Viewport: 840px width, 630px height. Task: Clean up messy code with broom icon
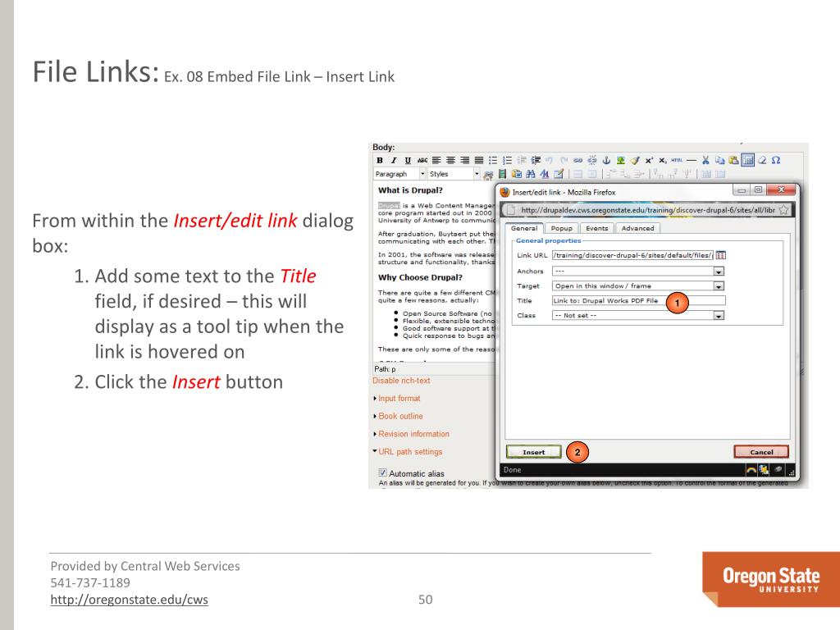pos(635,160)
